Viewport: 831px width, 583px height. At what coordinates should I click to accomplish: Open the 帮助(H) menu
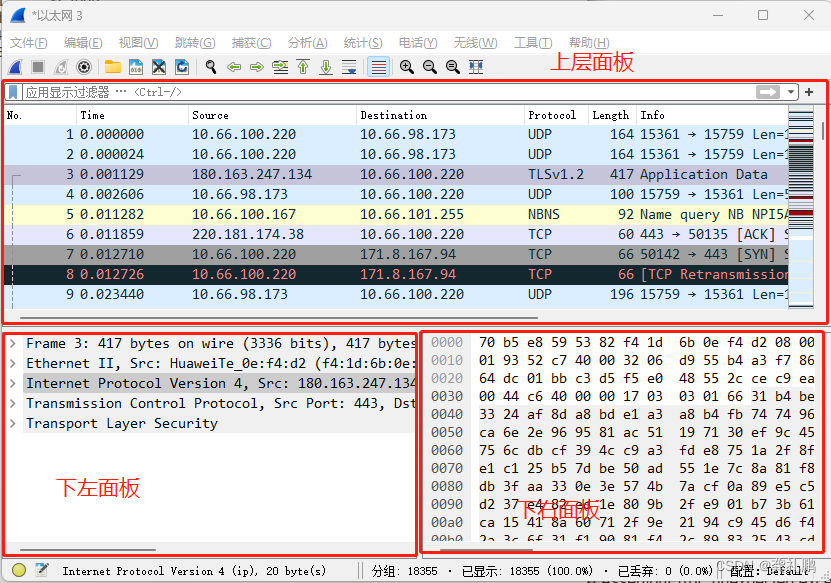[x=589, y=43]
